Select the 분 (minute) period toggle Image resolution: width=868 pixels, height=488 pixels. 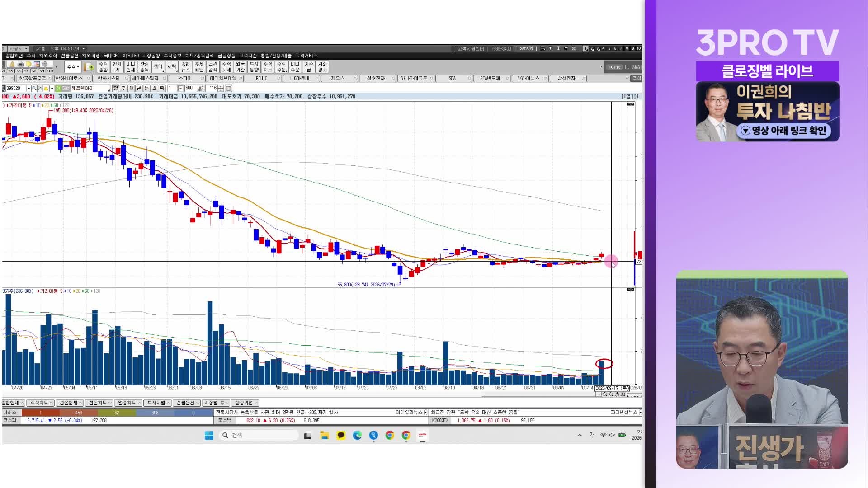pos(146,88)
